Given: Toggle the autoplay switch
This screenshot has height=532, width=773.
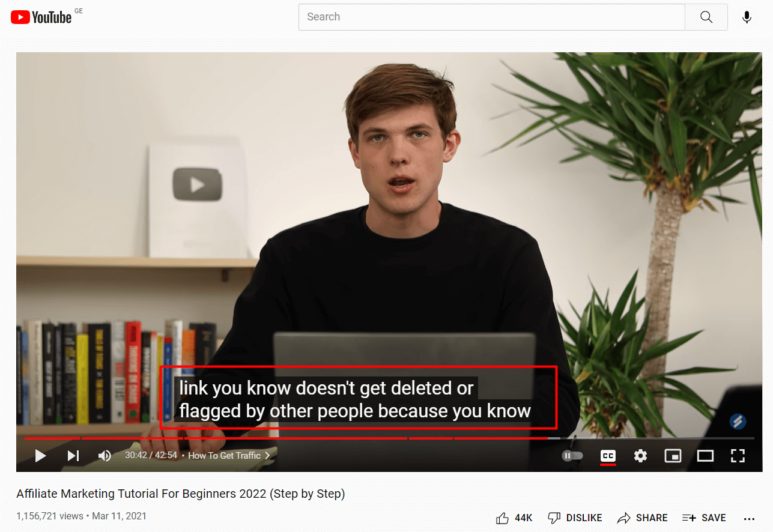Looking at the screenshot, I should click(x=572, y=456).
